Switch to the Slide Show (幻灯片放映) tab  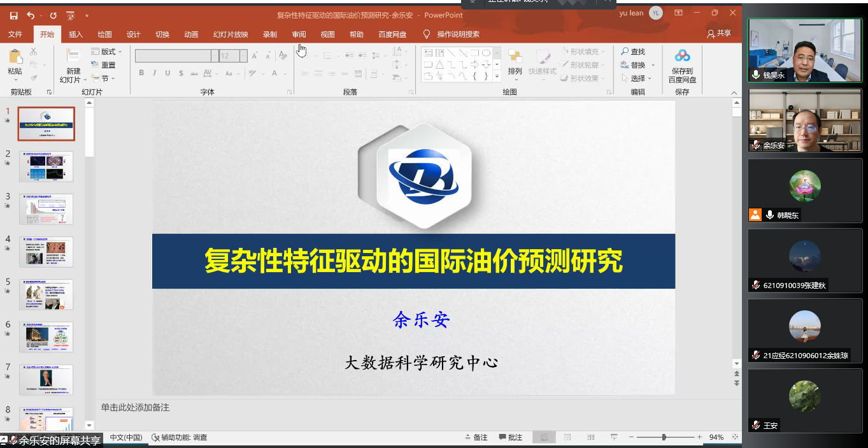231,34
